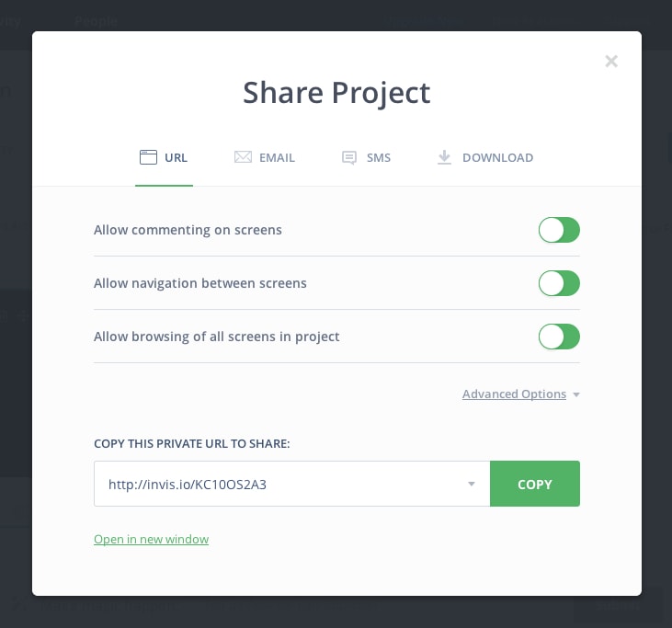Toggle browsing of all screens switch

pyautogui.click(x=559, y=337)
